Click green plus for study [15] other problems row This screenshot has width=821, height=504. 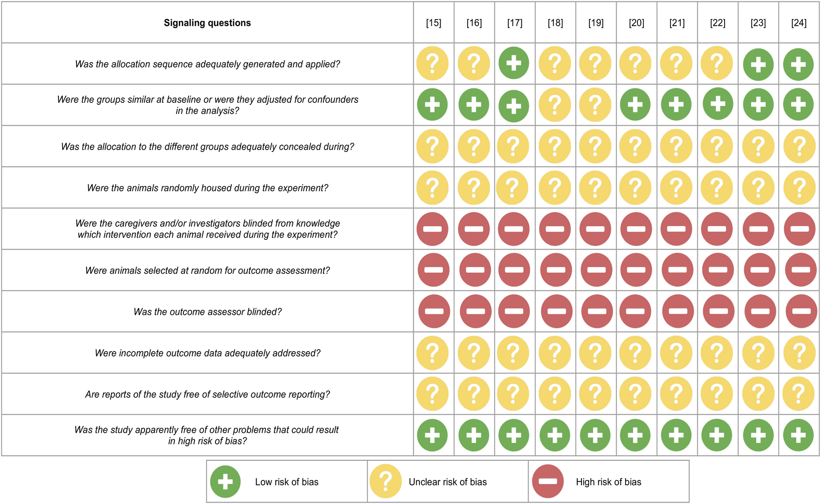[432, 435]
